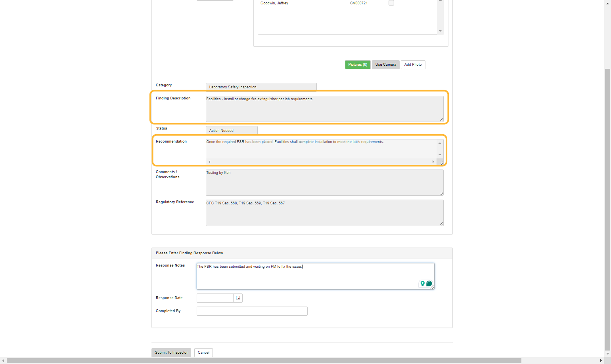611x364 pixels.
Task: Cancel the finding response form
Action: pyautogui.click(x=203, y=353)
